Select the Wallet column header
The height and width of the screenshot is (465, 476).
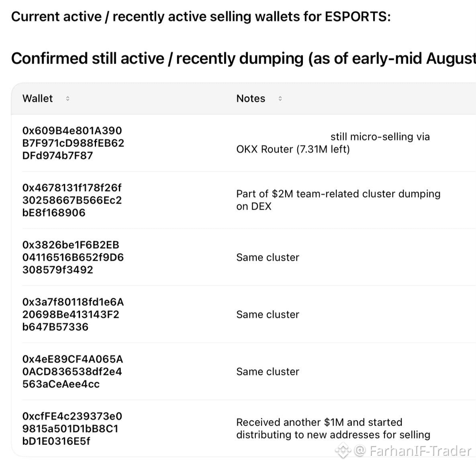point(37,98)
